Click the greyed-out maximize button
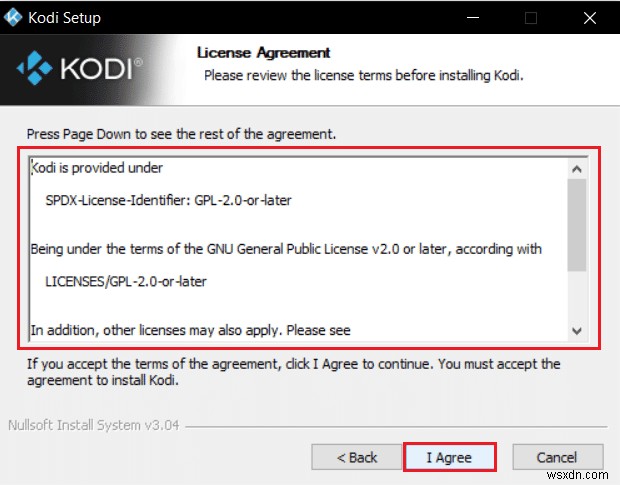Screen dimensions: 620x485 531,18
